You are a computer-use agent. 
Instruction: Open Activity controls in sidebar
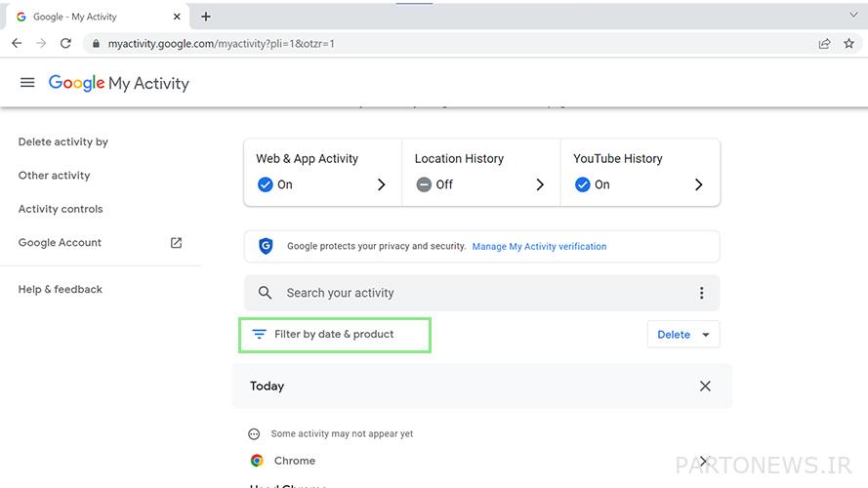[61, 209]
